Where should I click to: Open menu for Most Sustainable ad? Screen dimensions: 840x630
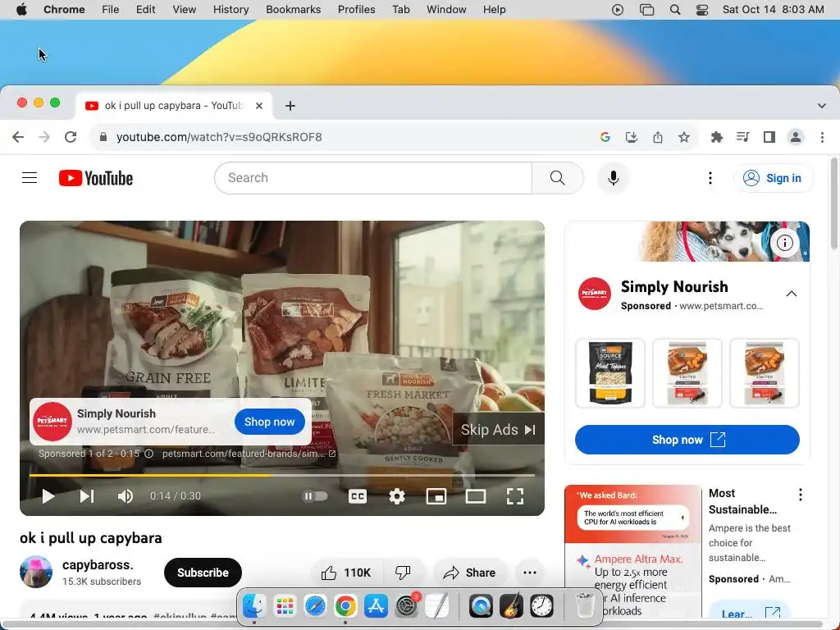pyautogui.click(x=801, y=495)
